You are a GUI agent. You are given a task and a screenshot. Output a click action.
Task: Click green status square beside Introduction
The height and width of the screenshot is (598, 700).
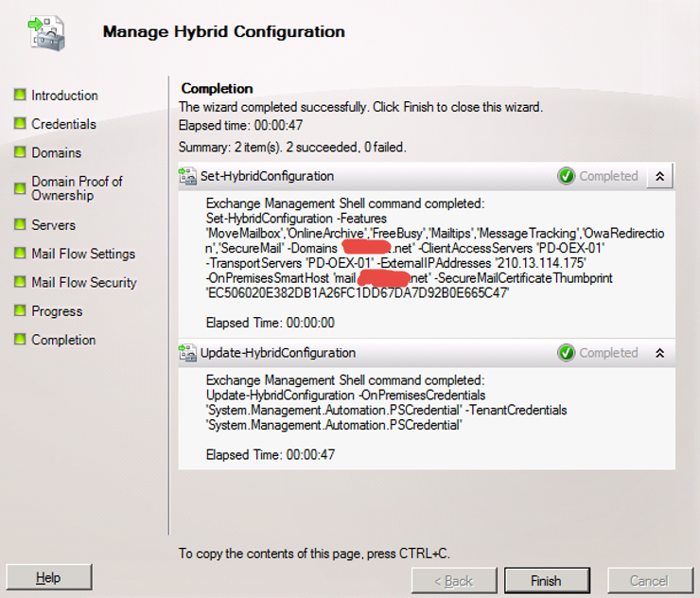click(x=19, y=95)
